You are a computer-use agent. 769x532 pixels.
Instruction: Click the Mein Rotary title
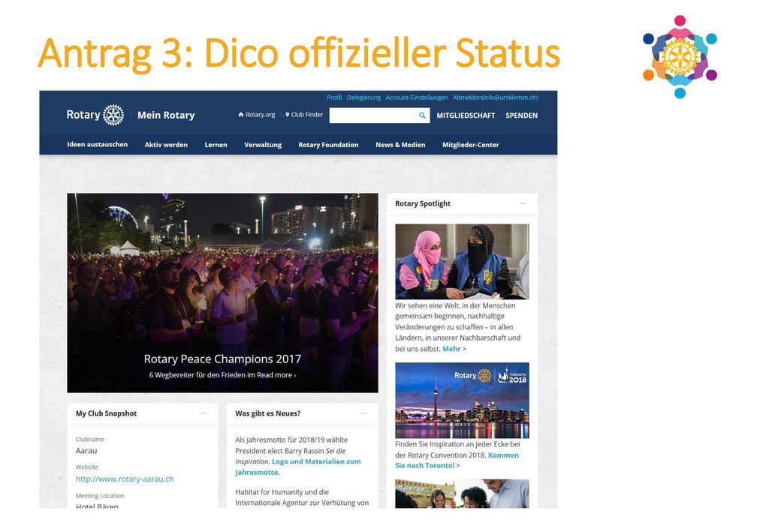pos(166,115)
